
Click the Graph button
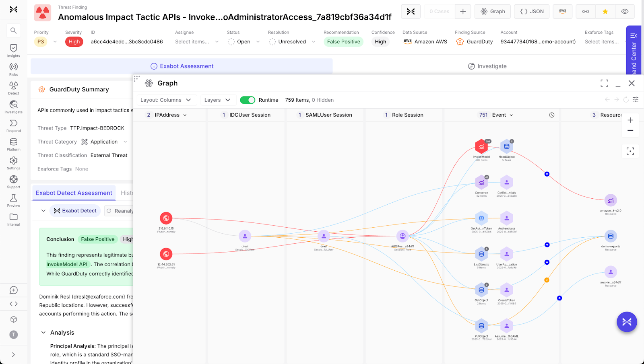coord(493,11)
